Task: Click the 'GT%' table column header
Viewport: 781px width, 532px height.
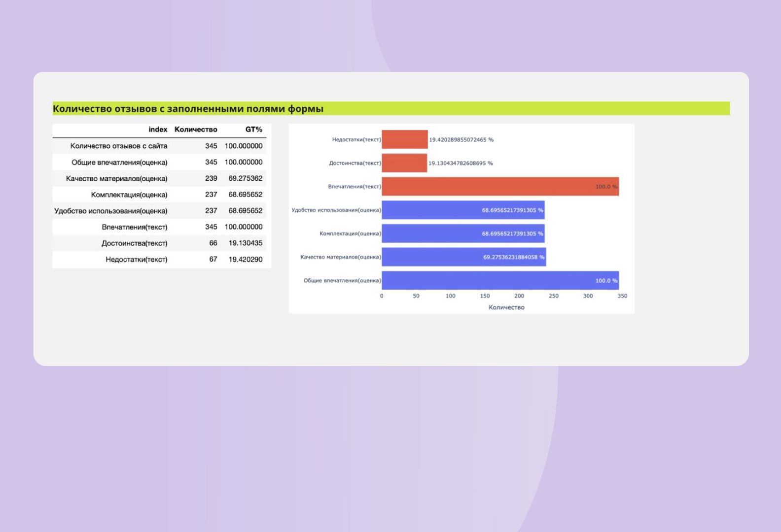Action: coord(253,130)
